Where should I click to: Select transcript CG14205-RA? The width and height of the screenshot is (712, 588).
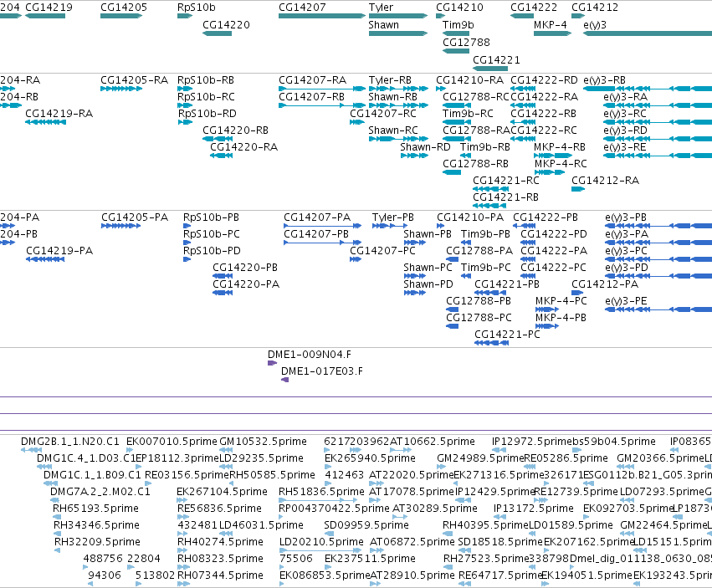(135, 80)
